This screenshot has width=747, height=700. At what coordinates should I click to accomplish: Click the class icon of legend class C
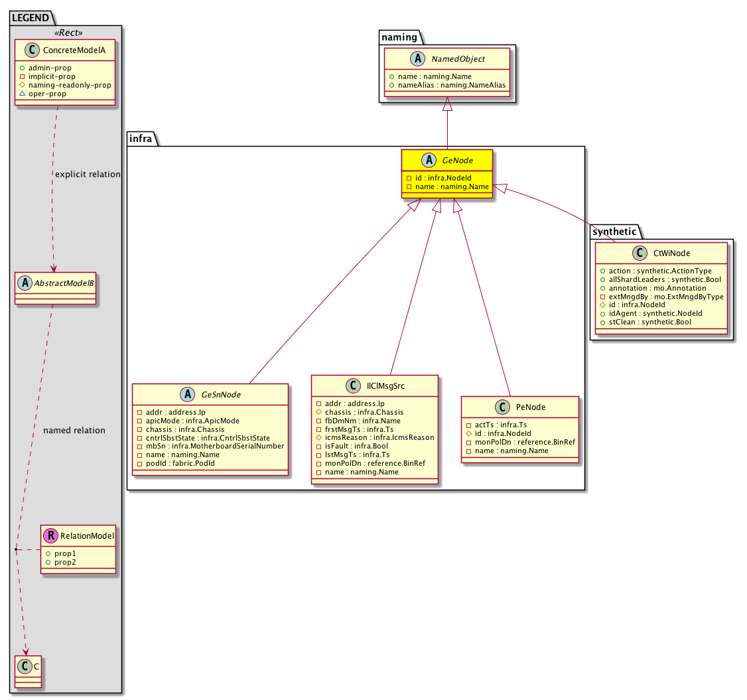pyautogui.click(x=25, y=666)
